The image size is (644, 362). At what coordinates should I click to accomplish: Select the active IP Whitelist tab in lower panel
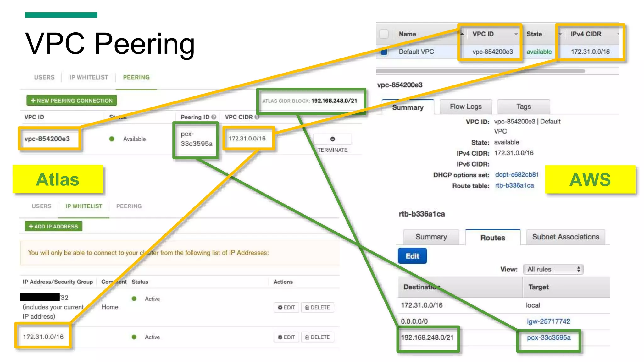pyautogui.click(x=84, y=206)
